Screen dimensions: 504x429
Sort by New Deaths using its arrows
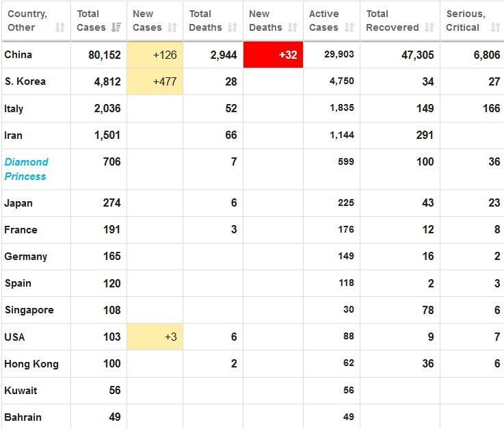pyautogui.click(x=293, y=27)
